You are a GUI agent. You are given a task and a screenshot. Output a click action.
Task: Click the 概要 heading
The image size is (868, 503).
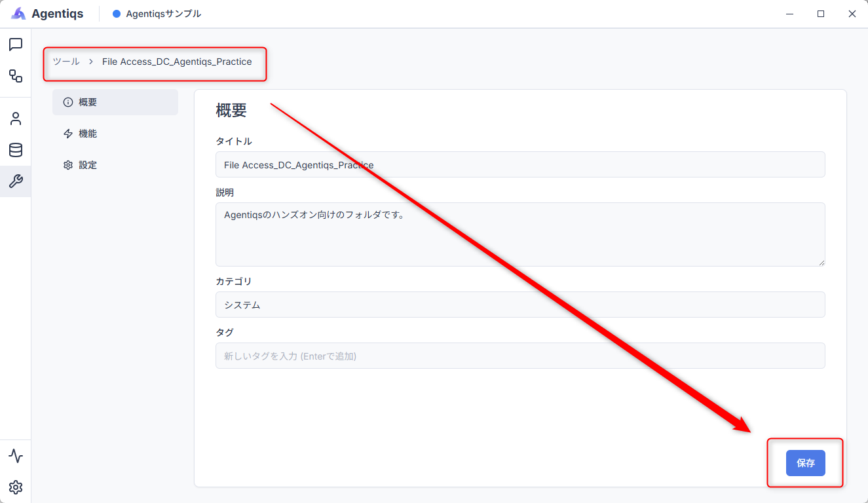231,111
